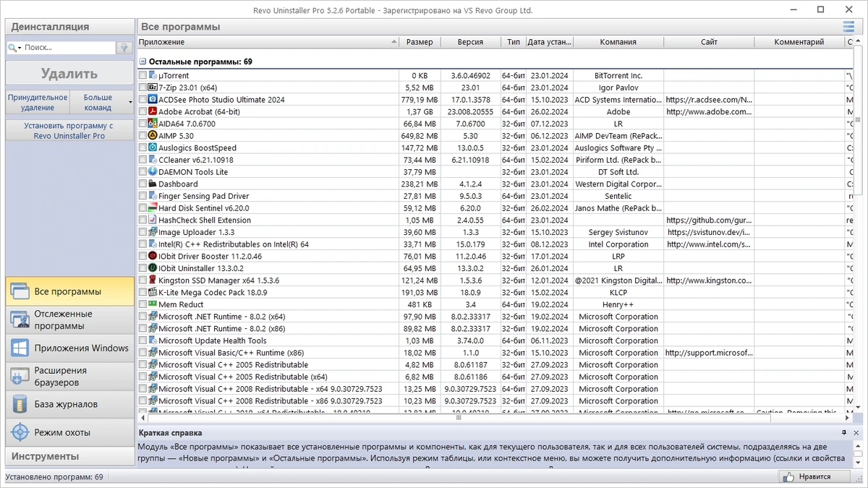Click the Удалить button

tap(70, 74)
